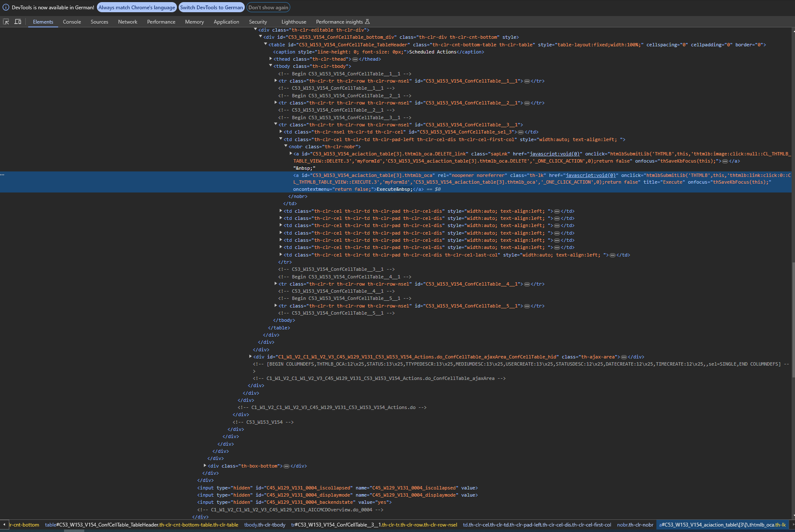Click the ellipsis badge in the th-ajax-area div
This screenshot has height=532, width=795.
tap(624, 357)
